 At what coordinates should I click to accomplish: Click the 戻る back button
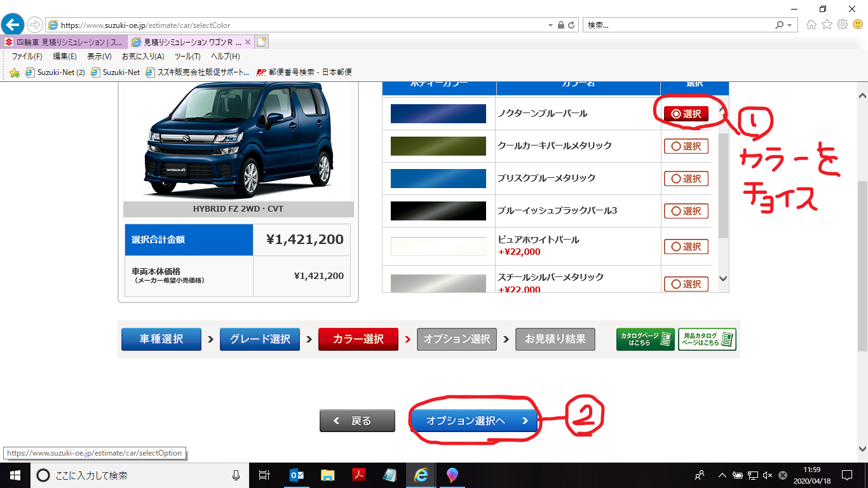(x=357, y=421)
